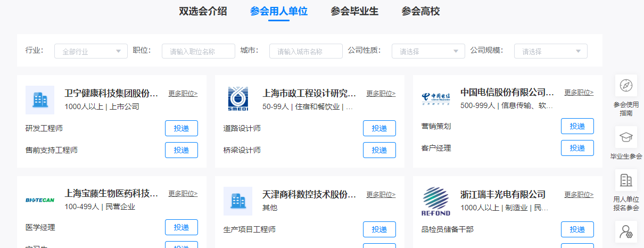Click the 100-499人 | 民营企业 text
This screenshot has width=644, height=248.
[100, 206]
